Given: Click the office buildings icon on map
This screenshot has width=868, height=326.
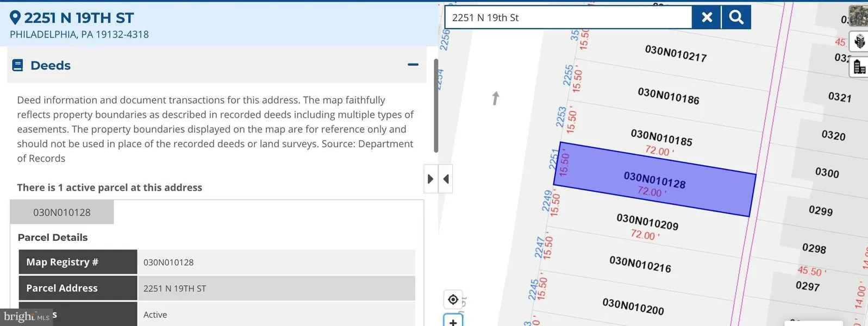Looking at the screenshot, I should click(859, 67).
